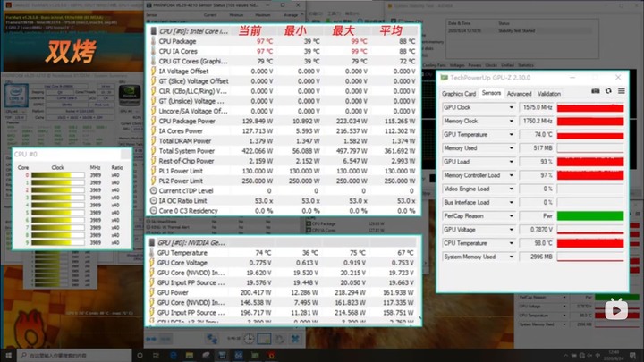This screenshot has height=362, width=644.
Task: Open the GPU Clock sensor dropdown
Action: click(x=511, y=107)
